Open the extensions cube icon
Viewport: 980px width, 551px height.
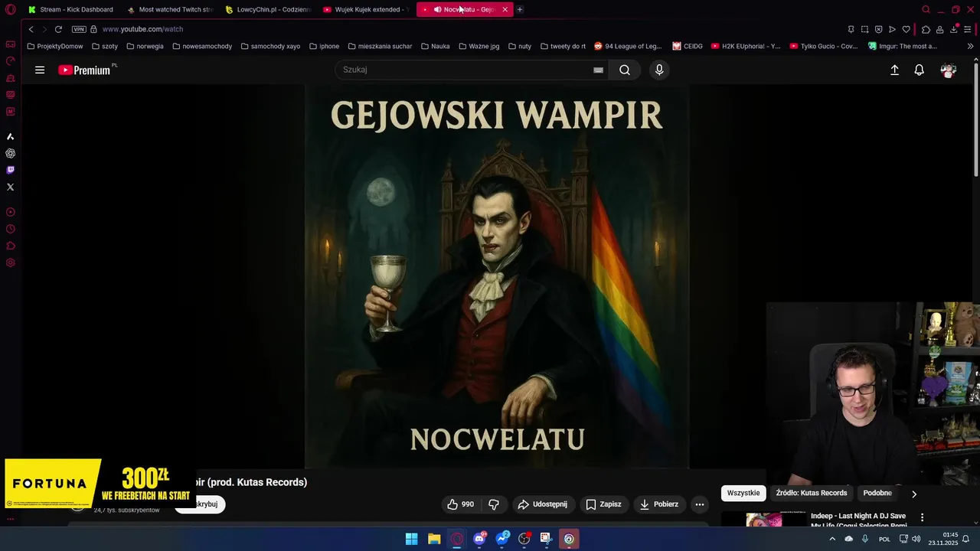pos(926,29)
